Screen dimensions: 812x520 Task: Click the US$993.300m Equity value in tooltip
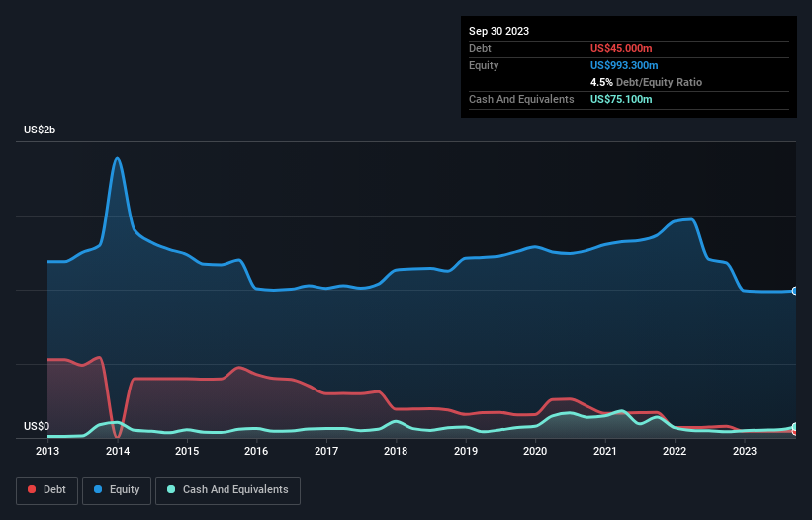click(x=624, y=65)
